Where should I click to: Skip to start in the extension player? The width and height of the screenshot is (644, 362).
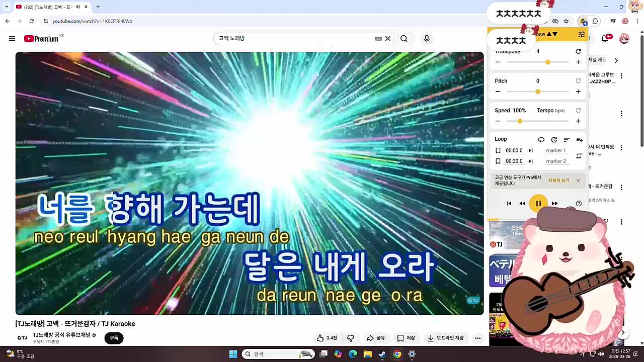point(509,204)
